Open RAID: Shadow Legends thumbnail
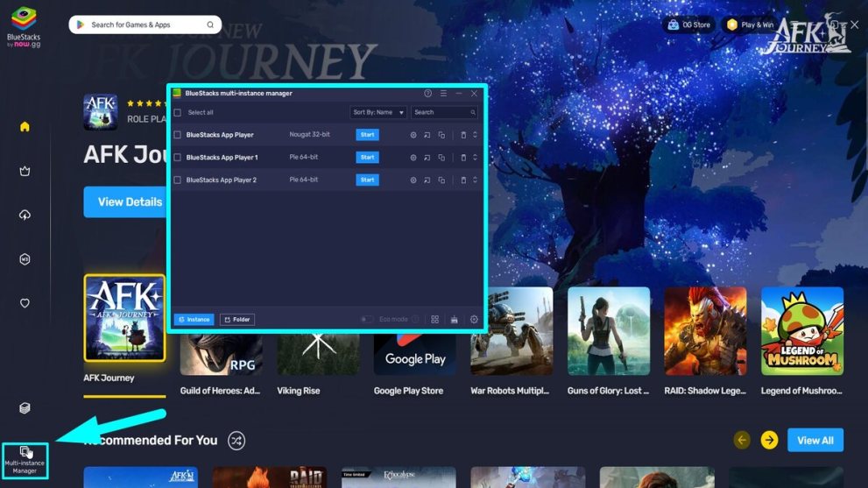The height and width of the screenshot is (488, 868). [705, 331]
